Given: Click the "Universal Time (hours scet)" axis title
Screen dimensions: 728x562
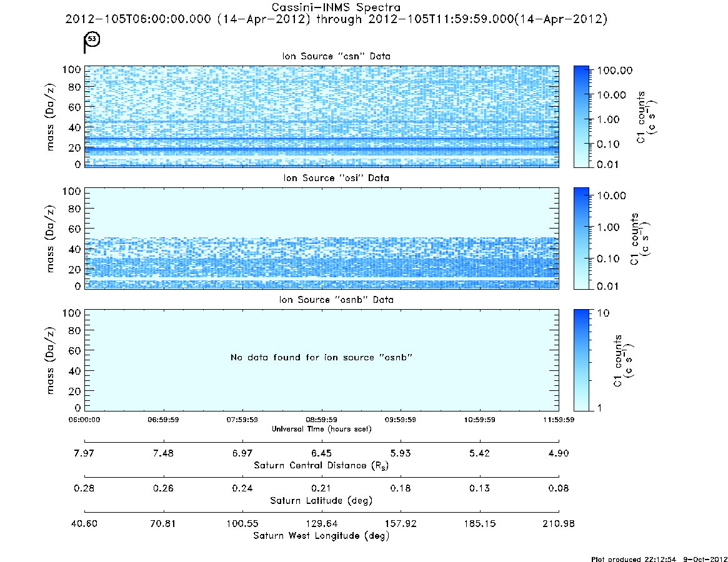Looking at the screenshot, I should click(x=321, y=429).
